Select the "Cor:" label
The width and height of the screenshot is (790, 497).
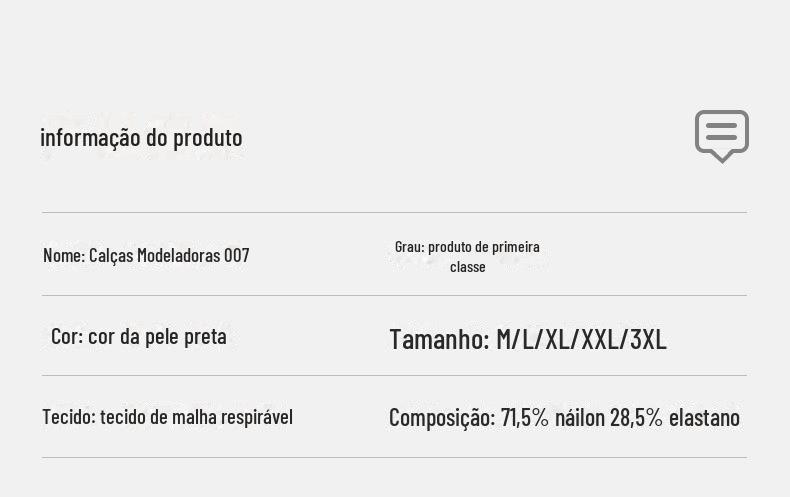pos(67,336)
